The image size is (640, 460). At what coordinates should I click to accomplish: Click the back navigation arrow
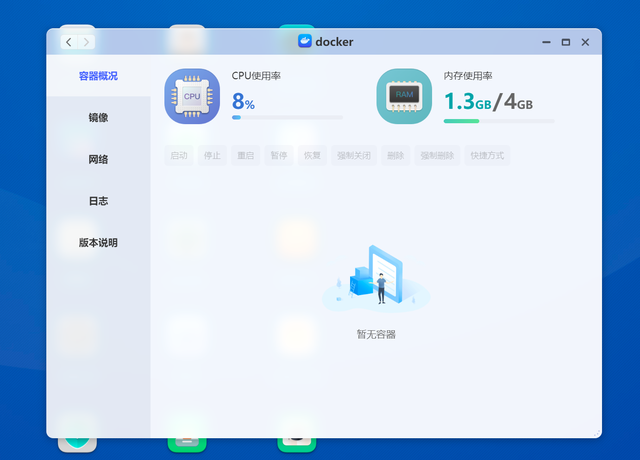tap(69, 42)
